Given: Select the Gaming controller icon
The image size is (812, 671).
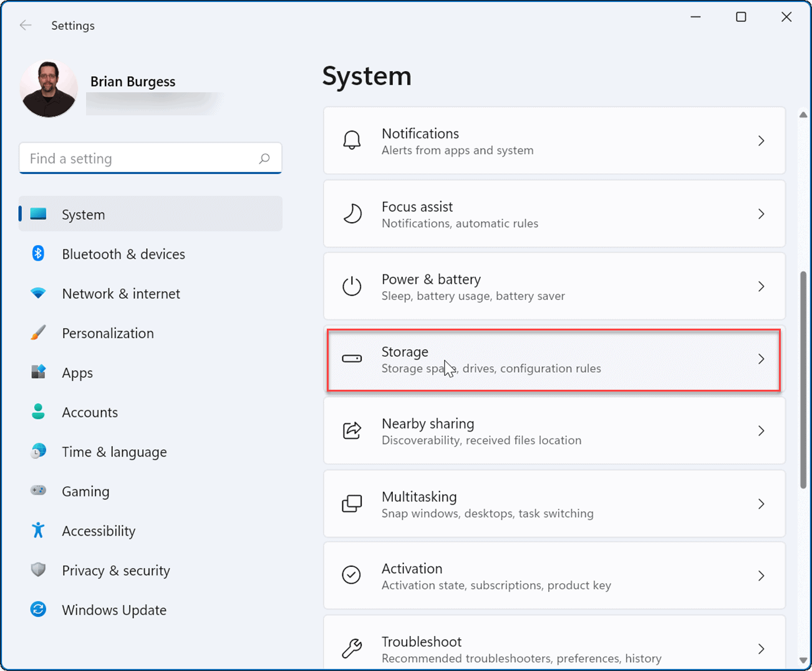Looking at the screenshot, I should pyautogui.click(x=37, y=491).
